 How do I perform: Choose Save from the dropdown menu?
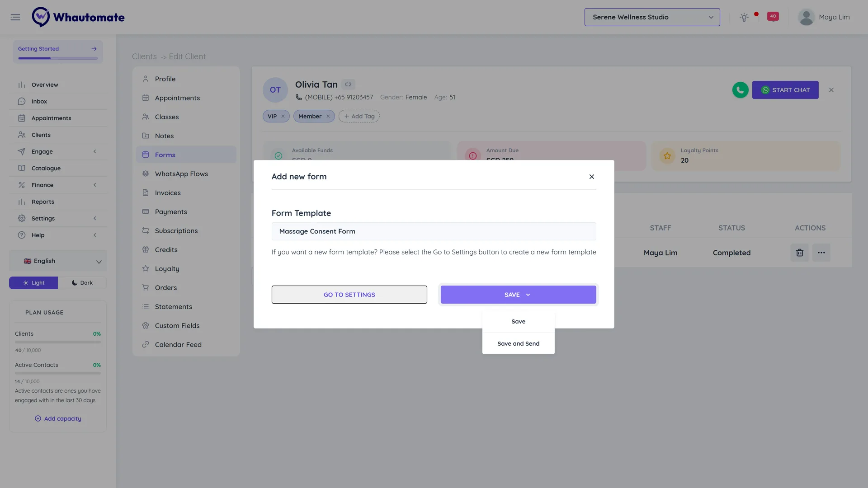[x=518, y=322]
